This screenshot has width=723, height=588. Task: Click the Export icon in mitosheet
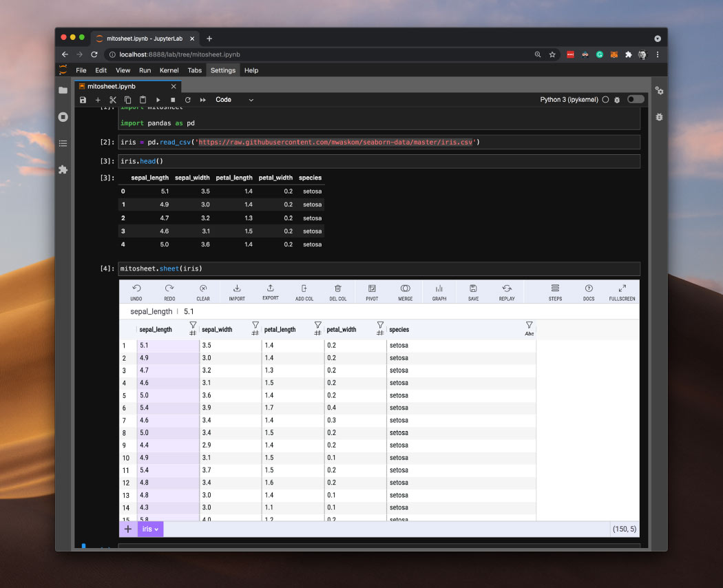click(x=271, y=289)
